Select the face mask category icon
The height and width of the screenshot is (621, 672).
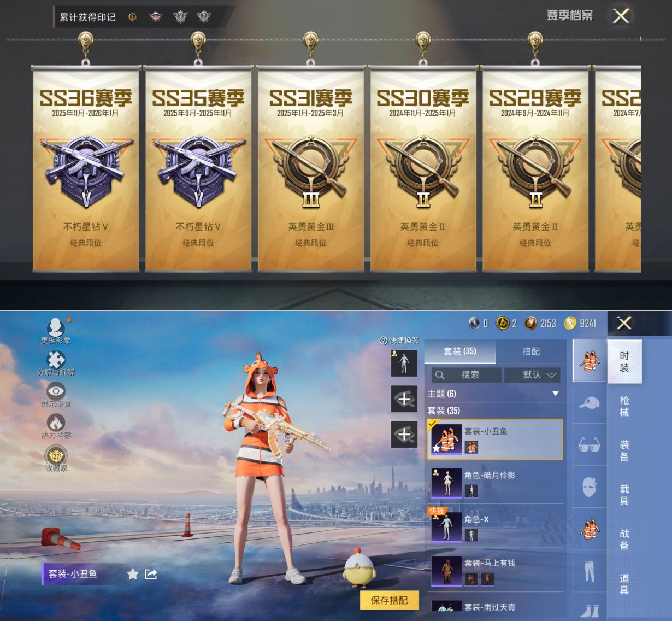pyautogui.click(x=589, y=487)
